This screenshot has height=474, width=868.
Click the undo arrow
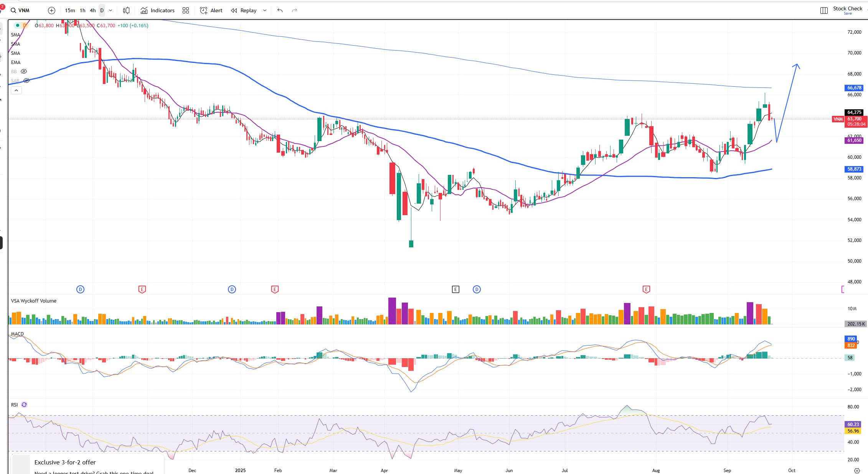(280, 10)
